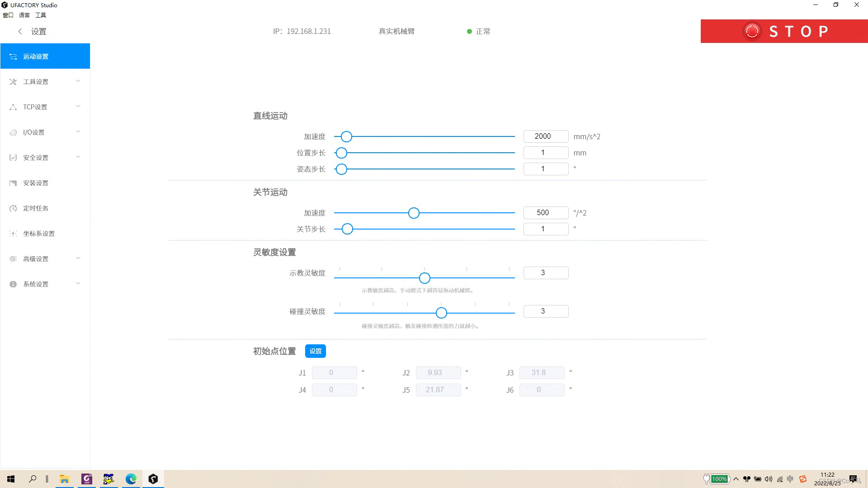Expand the 工具设置 chevron
The image size is (868, 488).
click(x=78, y=81)
